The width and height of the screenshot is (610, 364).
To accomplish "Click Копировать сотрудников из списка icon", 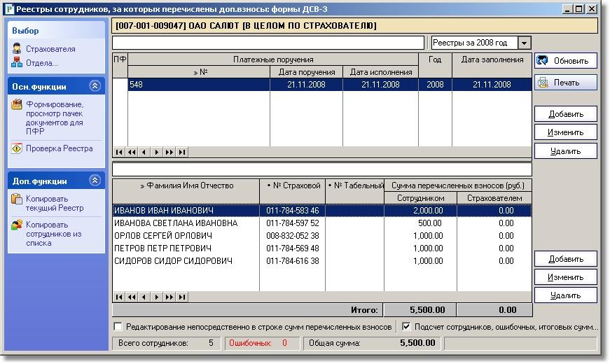I will coord(17,225).
